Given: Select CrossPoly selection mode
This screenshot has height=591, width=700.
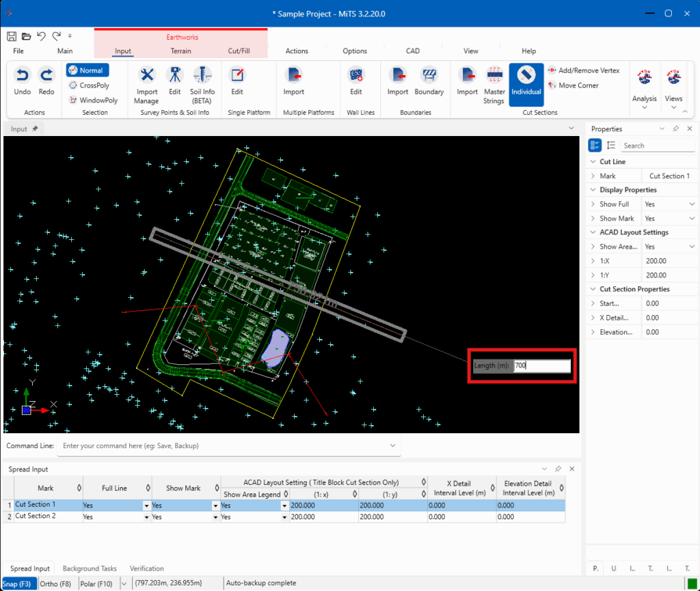Looking at the screenshot, I should click(89, 85).
